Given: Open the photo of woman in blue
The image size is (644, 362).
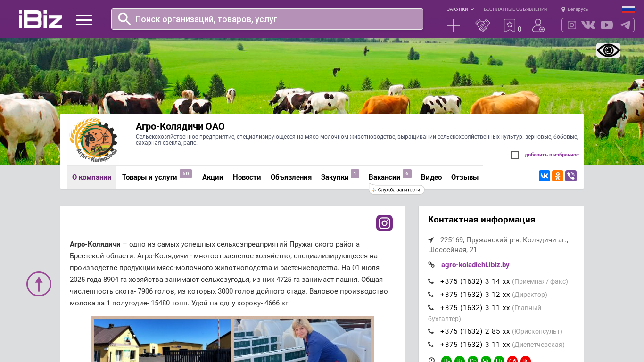Looking at the screenshot, I should 302,340.
